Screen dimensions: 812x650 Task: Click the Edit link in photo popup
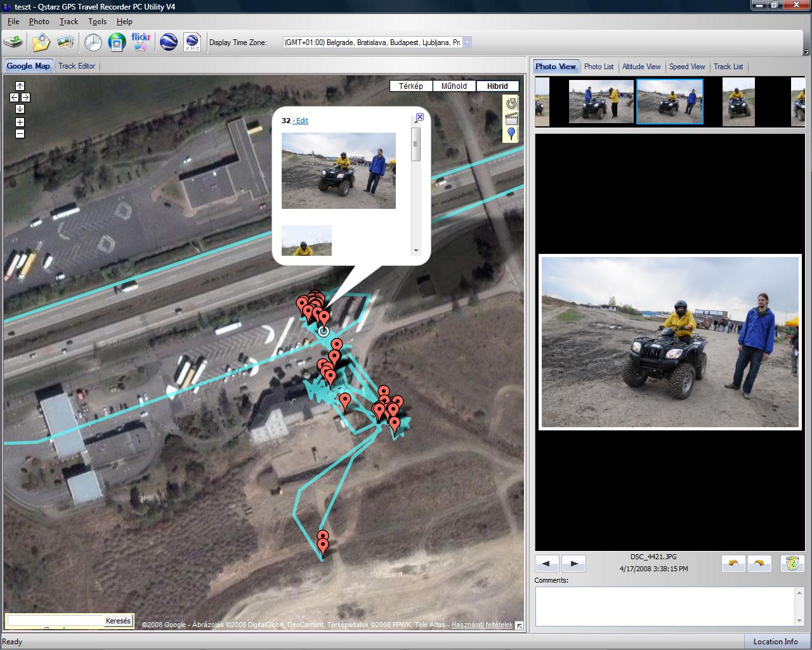[302, 121]
